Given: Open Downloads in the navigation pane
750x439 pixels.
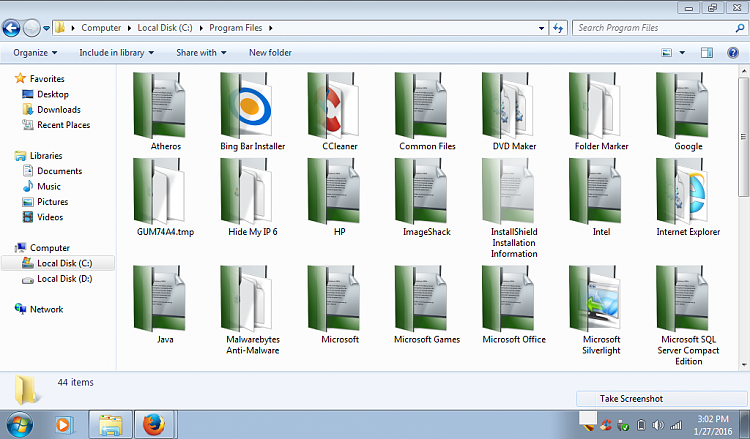Looking at the screenshot, I should [x=59, y=110].
